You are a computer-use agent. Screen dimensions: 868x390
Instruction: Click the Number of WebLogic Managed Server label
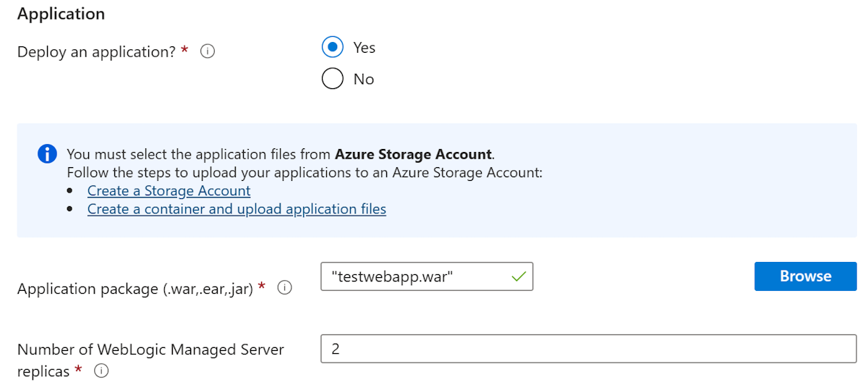150,350
